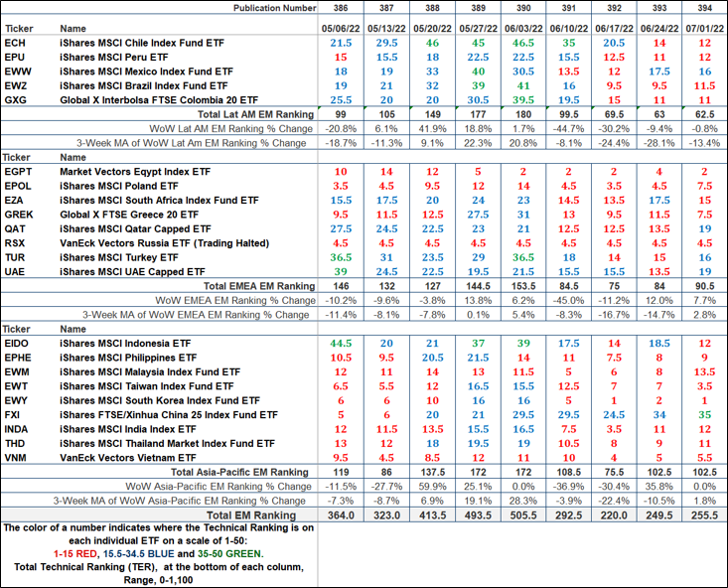Viewport: 728px width, 588px height.
Task: Select Lat AM total value 180
Action: 523,115
